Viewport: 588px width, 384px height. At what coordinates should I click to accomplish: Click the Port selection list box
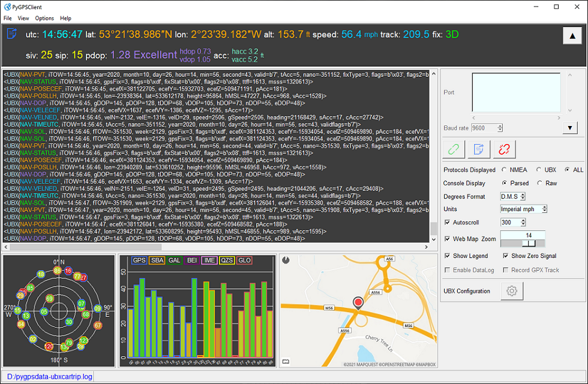(x=515, y=91)
